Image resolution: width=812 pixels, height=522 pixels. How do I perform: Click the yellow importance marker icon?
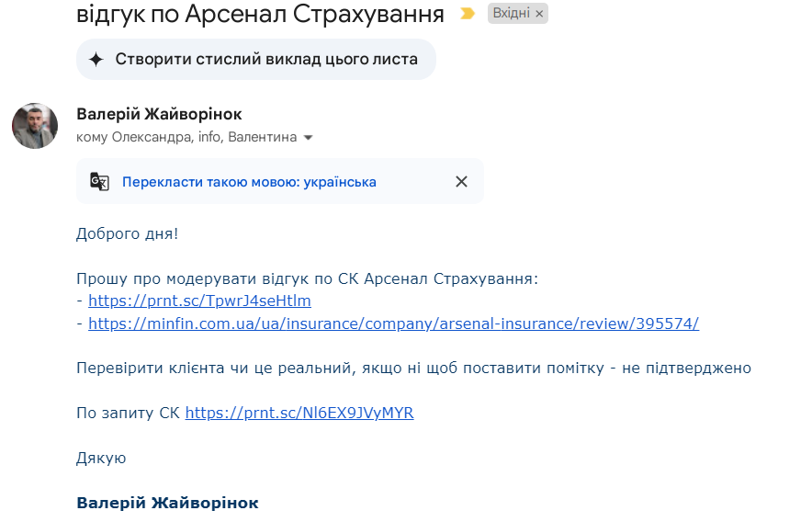[x=468, y=14]
